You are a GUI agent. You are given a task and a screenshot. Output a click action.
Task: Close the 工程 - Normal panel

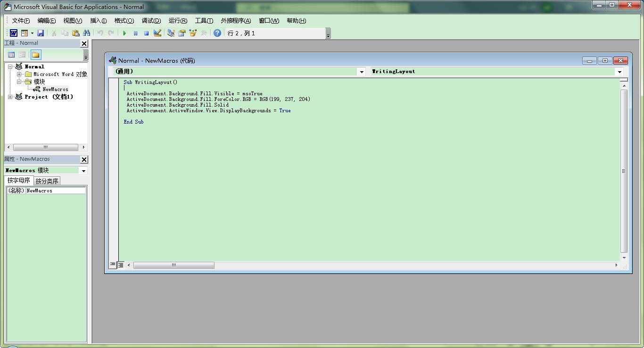click(x=84, y=43)
